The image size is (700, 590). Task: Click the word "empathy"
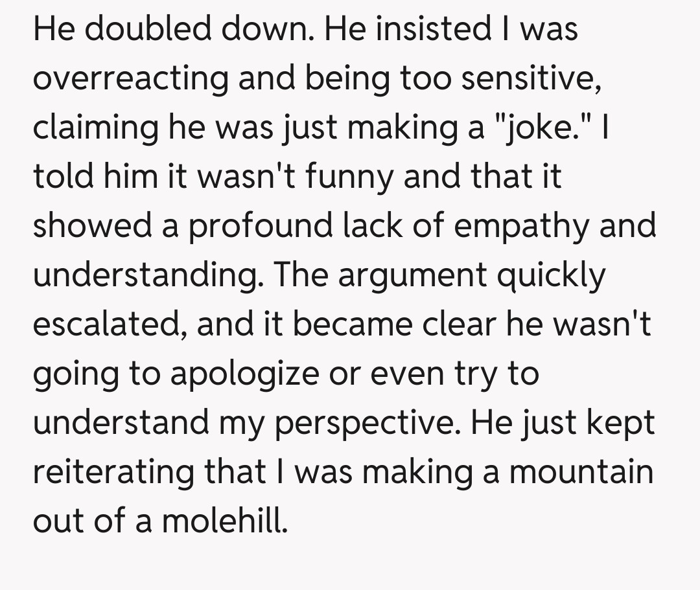pyautogui.click(x=522, y=227)
